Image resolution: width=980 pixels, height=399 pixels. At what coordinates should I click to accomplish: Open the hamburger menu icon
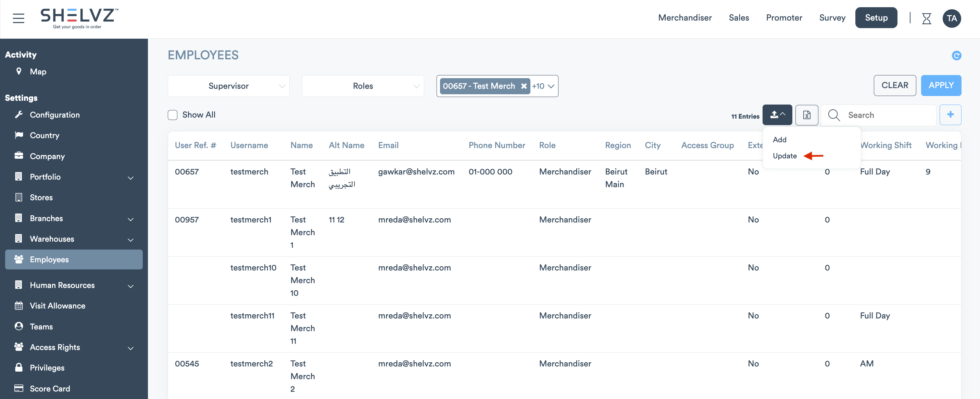click(x=18, y=18)
